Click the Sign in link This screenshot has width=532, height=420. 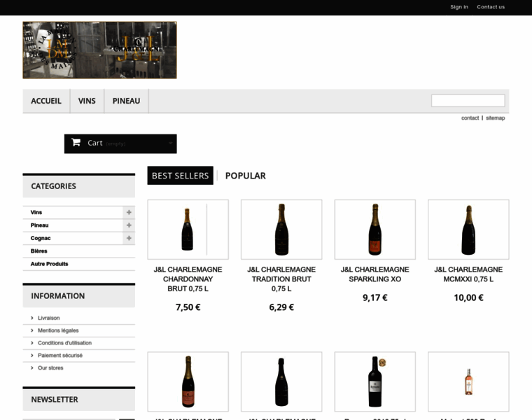pos(459,7)
